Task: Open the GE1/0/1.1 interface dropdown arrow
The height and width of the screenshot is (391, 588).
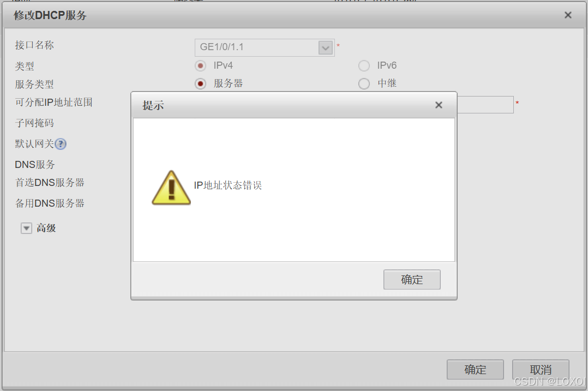Action: pyautogui.click(x=326, y=47)
